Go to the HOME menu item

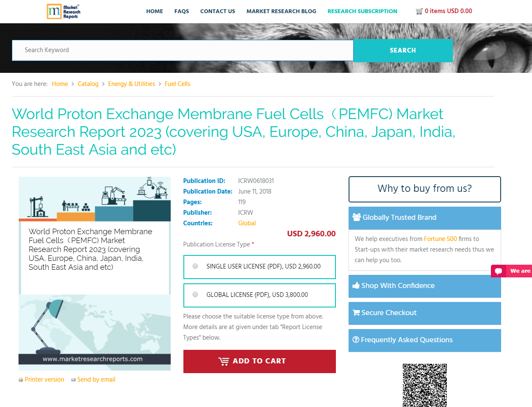[x=155, y=11]
